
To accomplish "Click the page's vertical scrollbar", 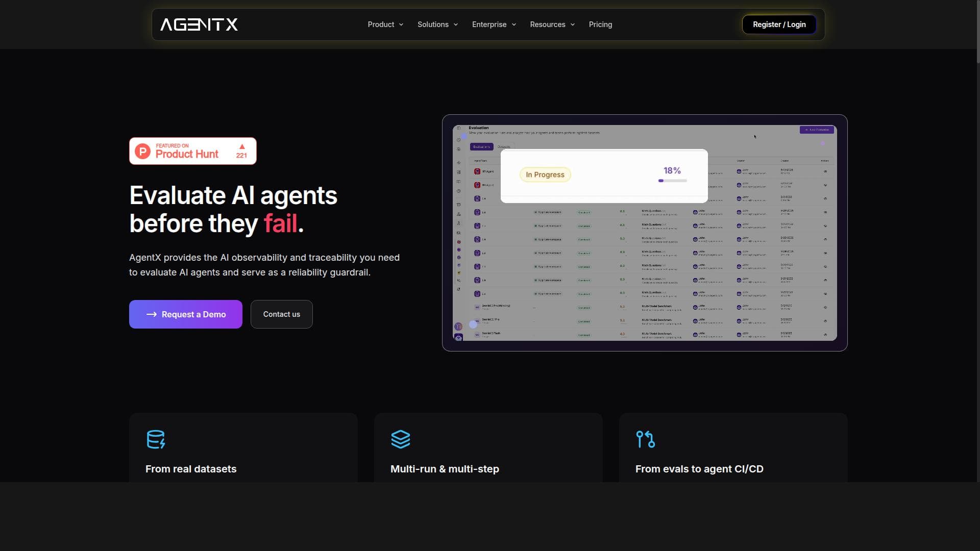I will coord(978,31).
